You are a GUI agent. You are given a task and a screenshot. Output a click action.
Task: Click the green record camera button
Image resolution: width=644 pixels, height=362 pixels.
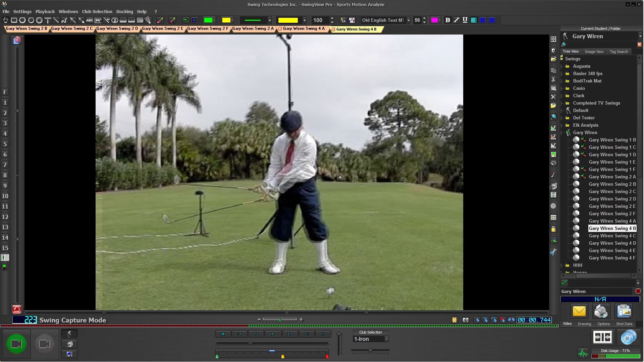[x=16, y=344]
